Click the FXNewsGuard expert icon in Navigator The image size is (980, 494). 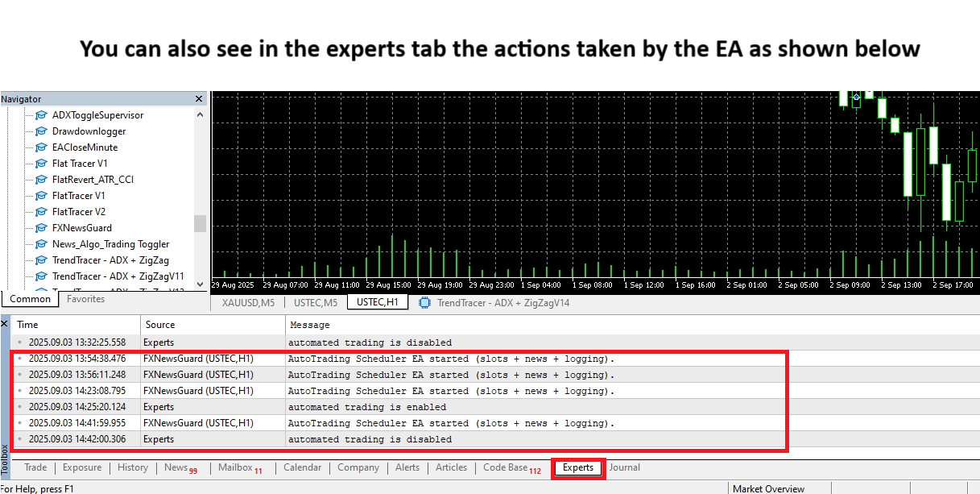pyautogui.click(x=41, y=228)
